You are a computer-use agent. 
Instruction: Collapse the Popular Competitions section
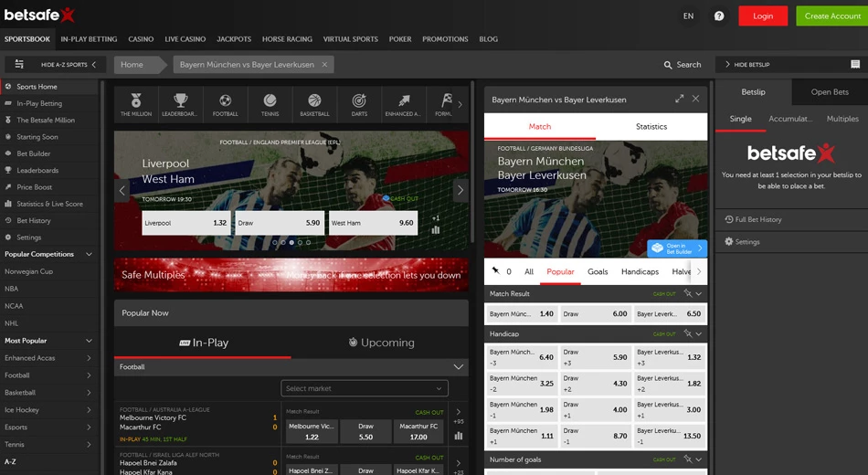pyautogui.click(x=89, y=254)
